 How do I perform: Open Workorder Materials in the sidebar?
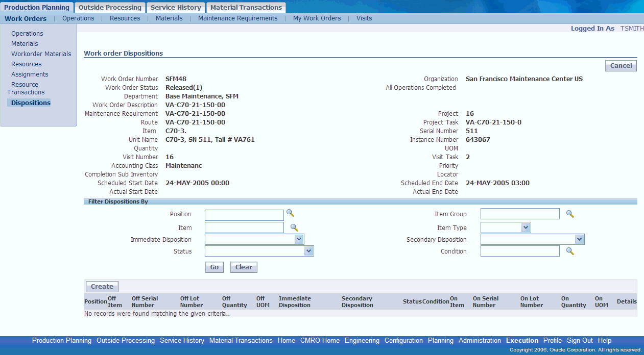41,54
